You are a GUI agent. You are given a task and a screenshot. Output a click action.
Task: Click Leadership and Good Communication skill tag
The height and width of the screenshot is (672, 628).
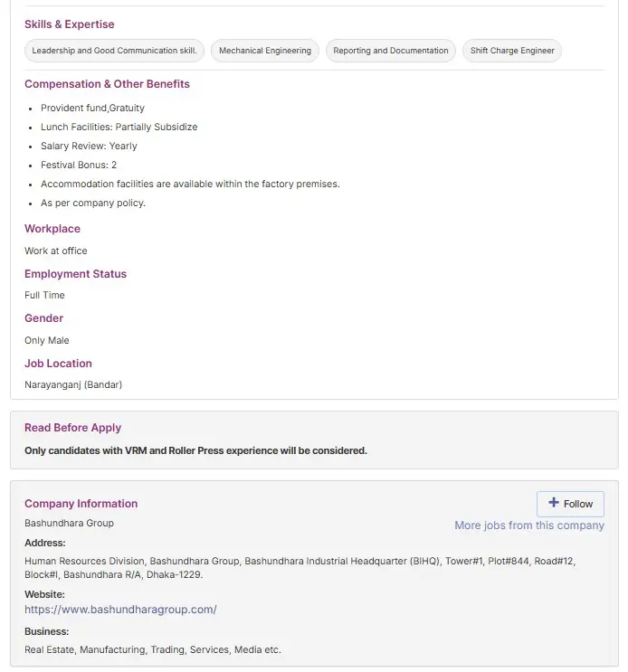point(114,51)
